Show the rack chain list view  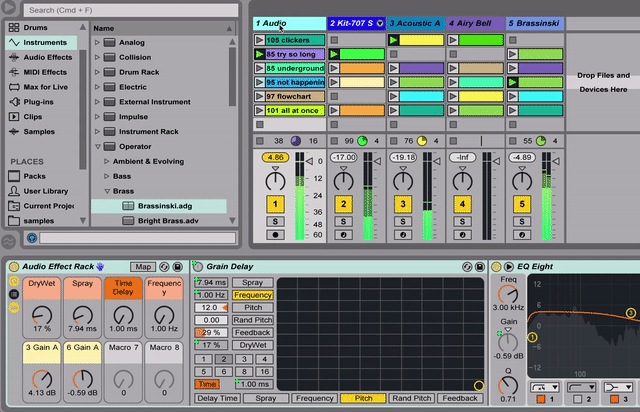(x=14, y=294)
